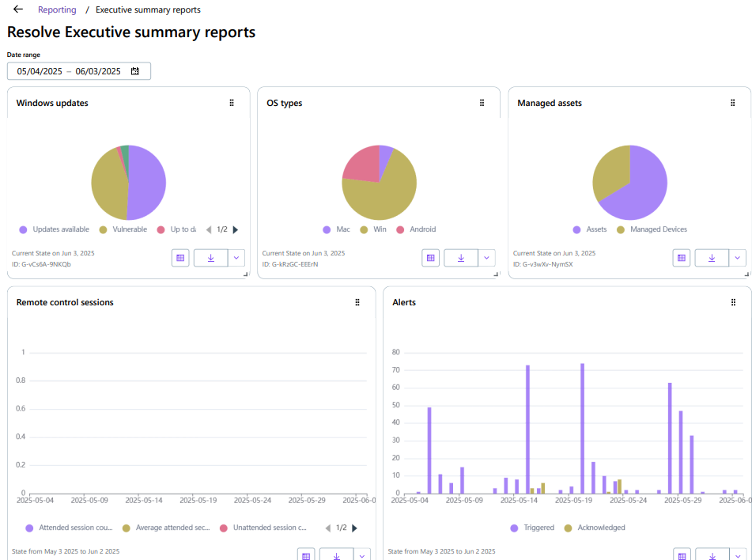
Task: Expand Managed assets download options dropdown
Action: pyautogui.click(x=737, y=258)
